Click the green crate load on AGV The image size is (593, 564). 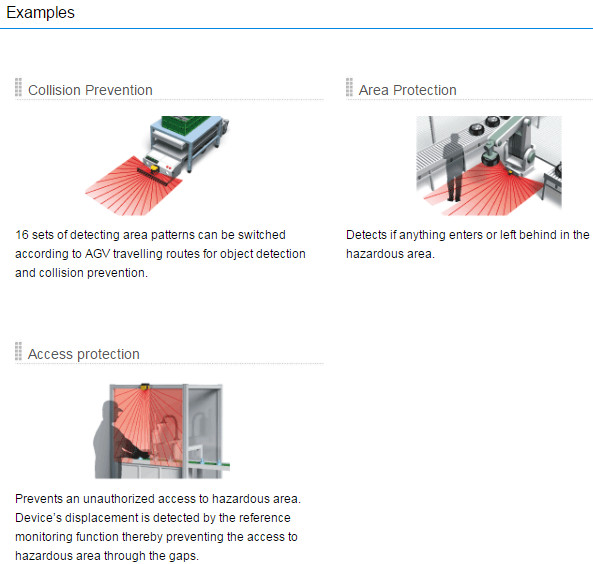184,124
